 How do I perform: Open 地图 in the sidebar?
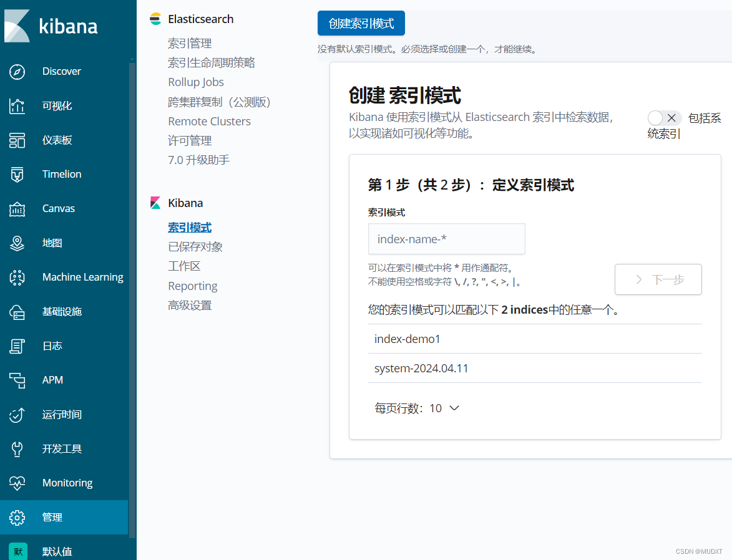(x=52, y=243)
